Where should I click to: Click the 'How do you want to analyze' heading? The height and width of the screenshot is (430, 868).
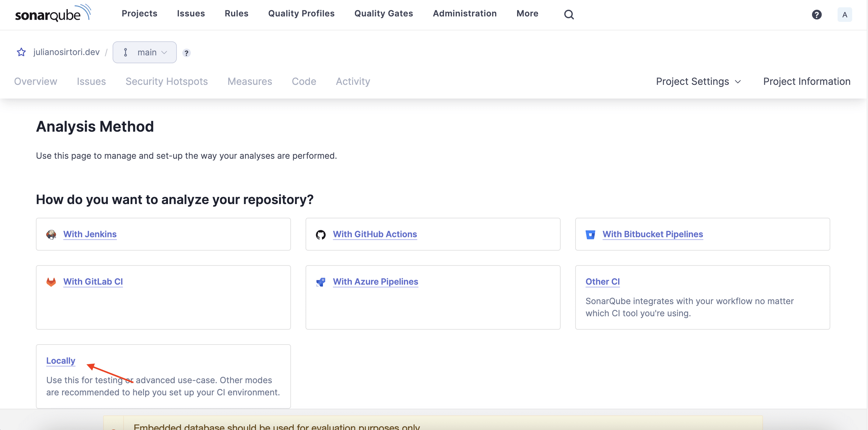175,200
